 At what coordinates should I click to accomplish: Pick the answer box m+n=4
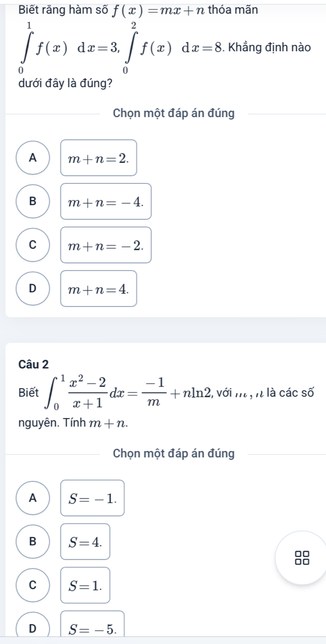click(x=99, y=288)
